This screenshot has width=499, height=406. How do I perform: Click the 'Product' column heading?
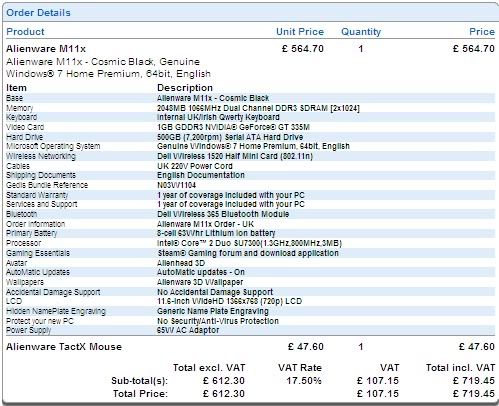(x=25, y=32)
